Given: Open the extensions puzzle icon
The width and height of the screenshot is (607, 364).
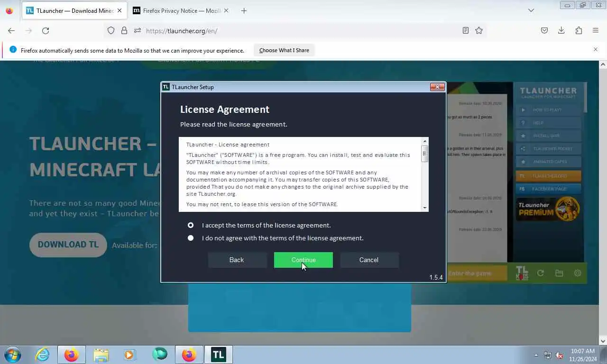Looking at the screenshot, I should [x=579, y=30].
